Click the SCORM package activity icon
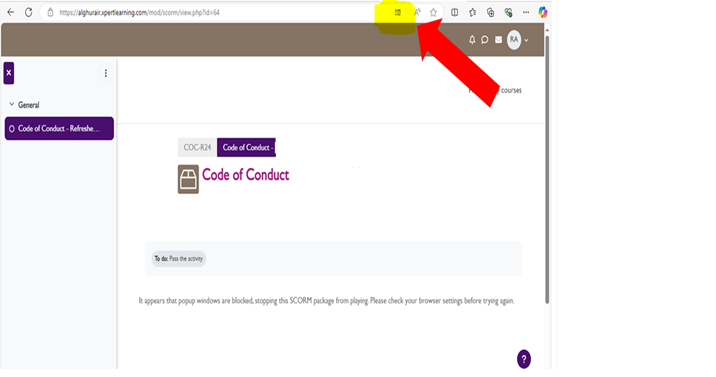This screenshot has width=716, height=377. [x=188, y=179]
